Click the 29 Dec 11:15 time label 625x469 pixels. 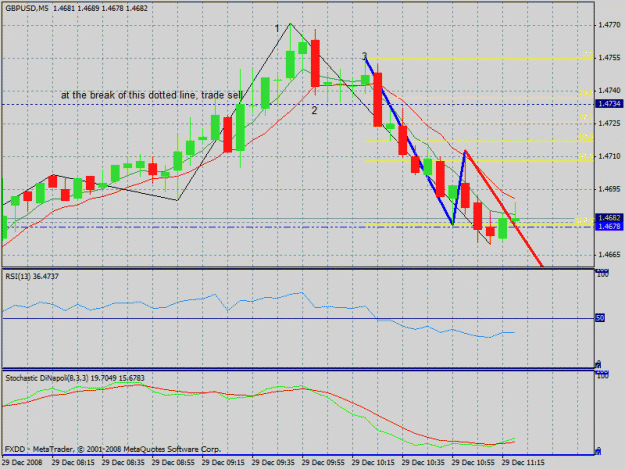click(523, 463)
